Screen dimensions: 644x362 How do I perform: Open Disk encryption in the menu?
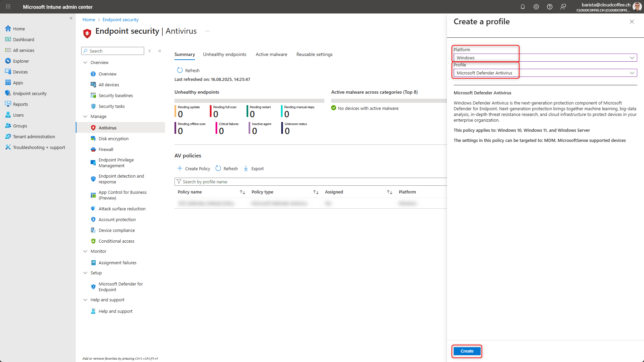114,139
